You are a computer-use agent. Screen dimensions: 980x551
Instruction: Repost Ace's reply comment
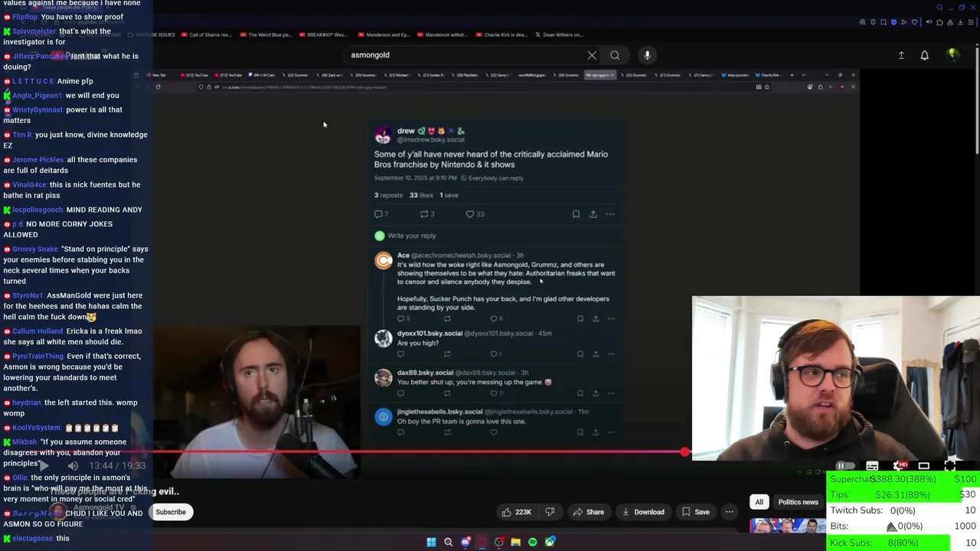click(x=447, y=318)
